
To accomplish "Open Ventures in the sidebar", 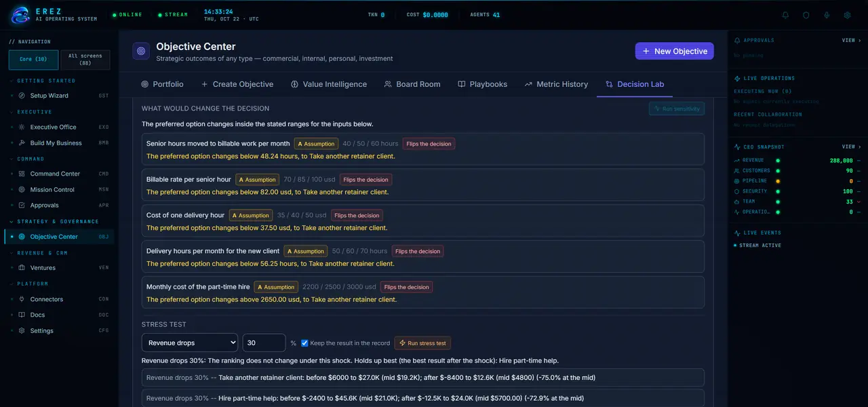I will (x=59, y=268).
